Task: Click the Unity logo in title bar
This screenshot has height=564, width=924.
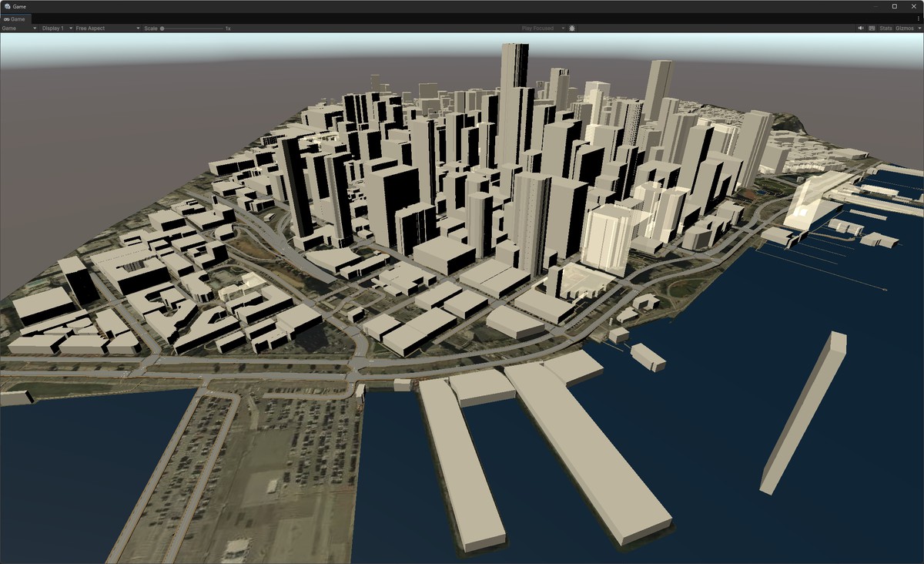Action: click(7, 6)
